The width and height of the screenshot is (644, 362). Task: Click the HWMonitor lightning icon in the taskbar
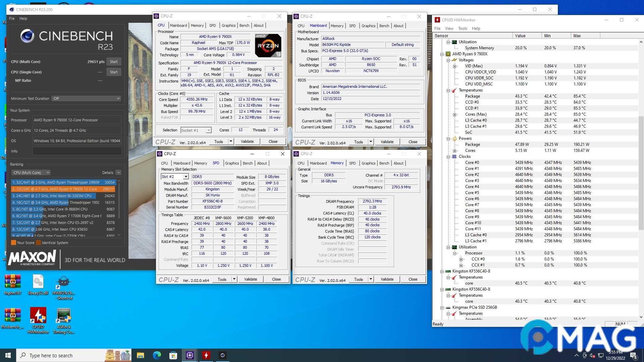point(206,355)
